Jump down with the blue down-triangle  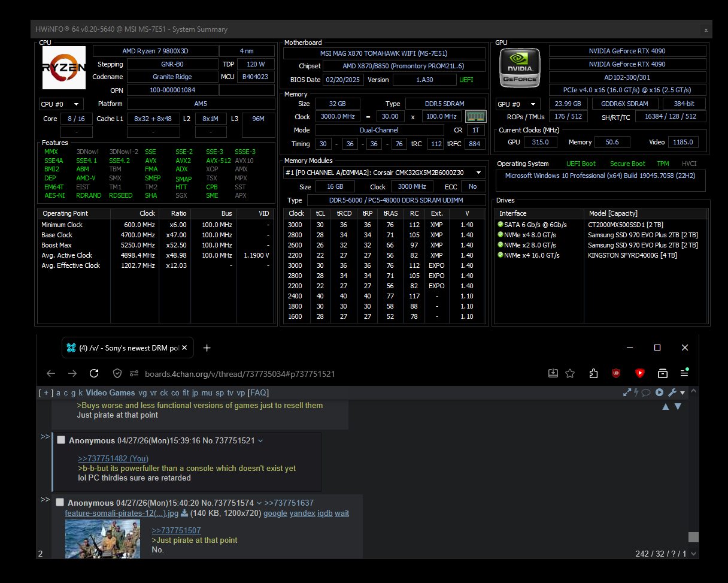(678, 406)
